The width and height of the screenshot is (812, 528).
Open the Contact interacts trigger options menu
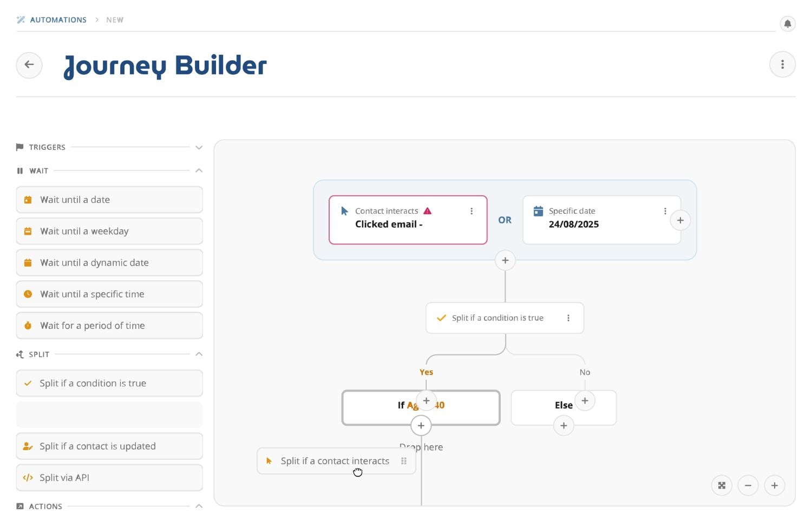(472, 211)
